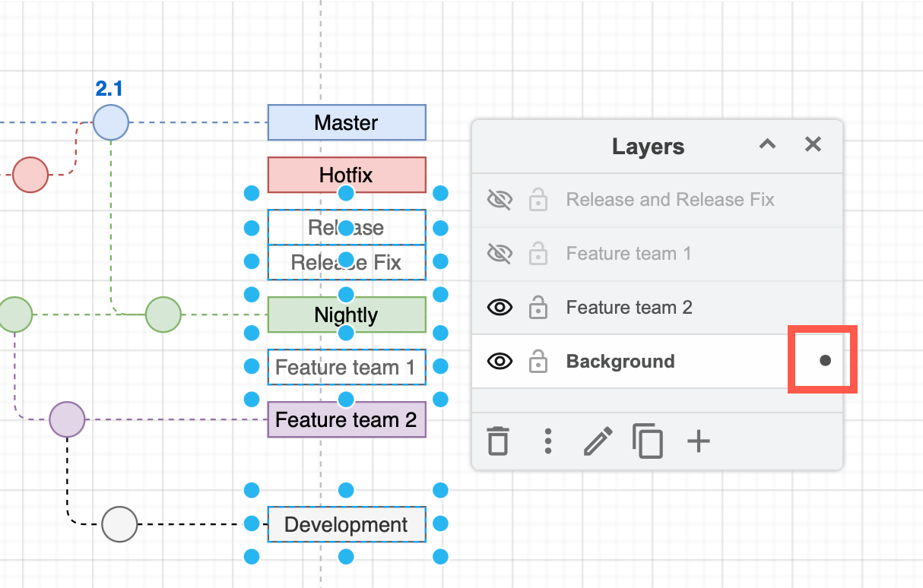
Task: Edit the layer name with the pencil icon
Action: (x=598, y=441)
